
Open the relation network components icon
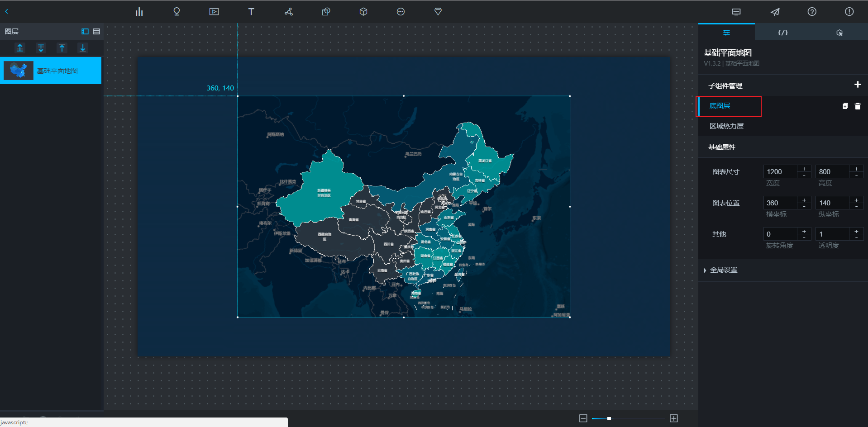289,12
